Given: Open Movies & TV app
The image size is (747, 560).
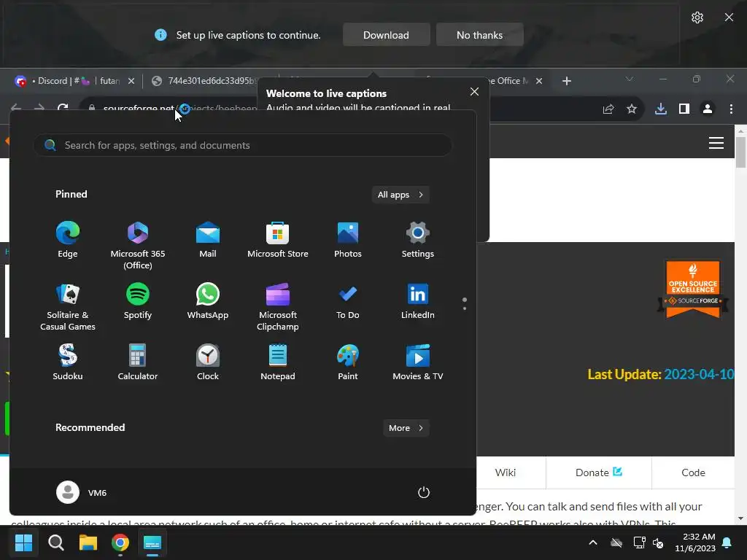Looking at the screenshot, I should pyautogui.click(x=418, y=362).
